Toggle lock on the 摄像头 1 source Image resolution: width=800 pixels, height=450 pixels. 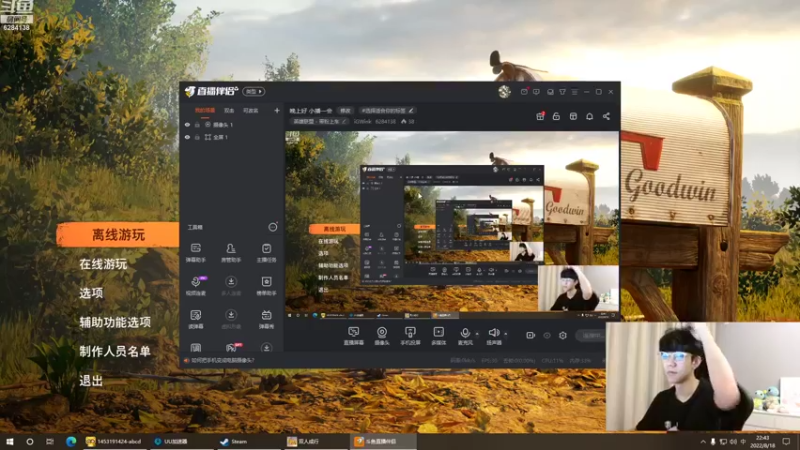tap(197, 124)
